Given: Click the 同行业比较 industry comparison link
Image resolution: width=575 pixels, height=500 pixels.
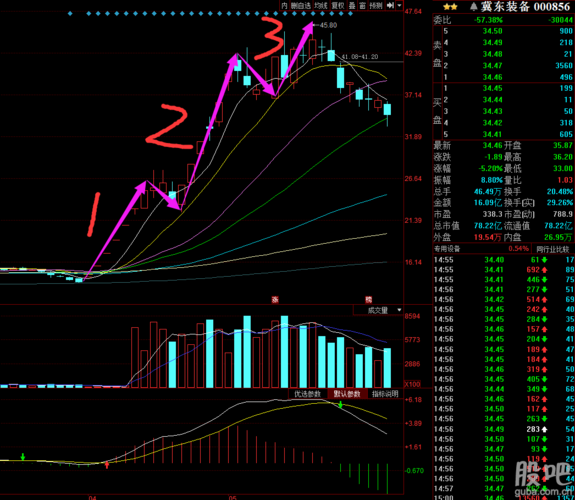Looking at the screenshot, I should click(553, 249).
